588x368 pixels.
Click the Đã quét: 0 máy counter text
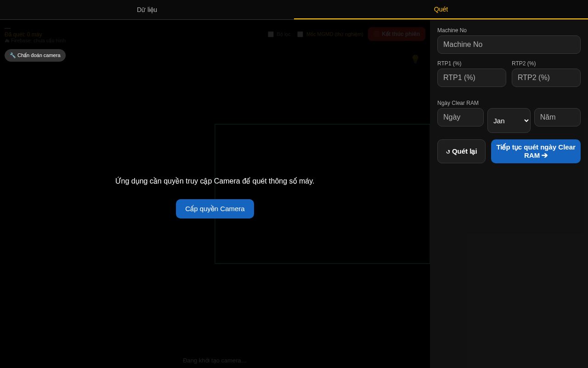23,34
